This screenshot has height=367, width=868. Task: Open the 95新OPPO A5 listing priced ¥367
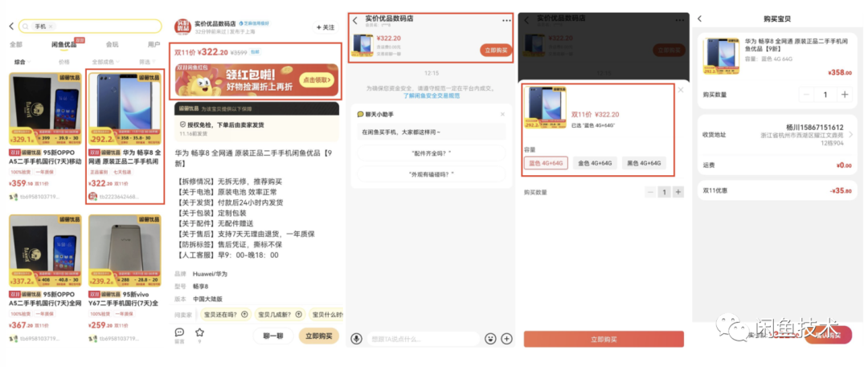[x=45, y=279]
